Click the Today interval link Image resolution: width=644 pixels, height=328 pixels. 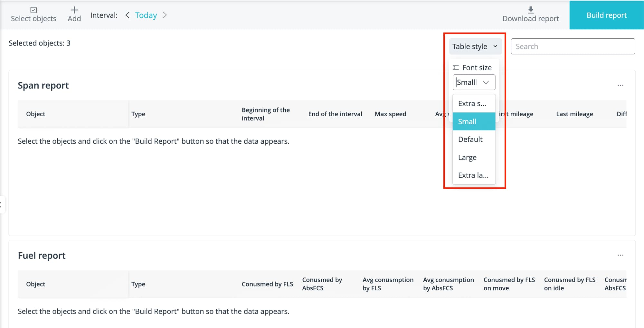[x=146, y=15]
